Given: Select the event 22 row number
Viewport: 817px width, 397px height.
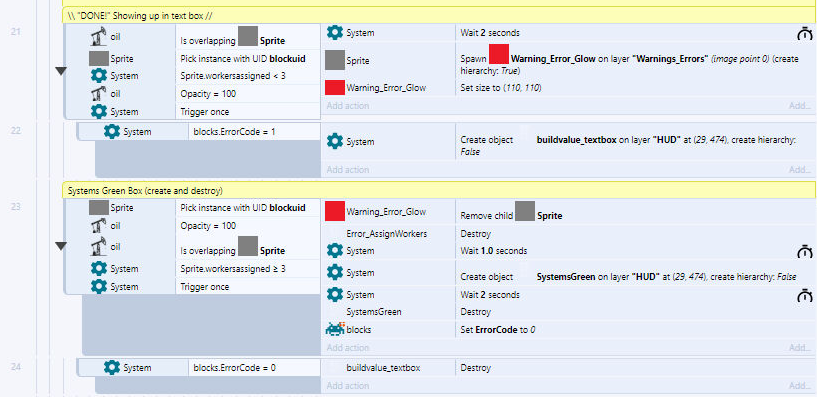Looking at the screenshot, I should pyautogui.click(x=16, y=130).
